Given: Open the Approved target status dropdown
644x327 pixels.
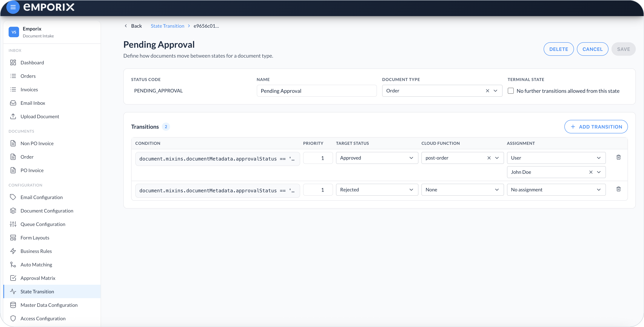Looking at the screenshot, I should 377,158.
